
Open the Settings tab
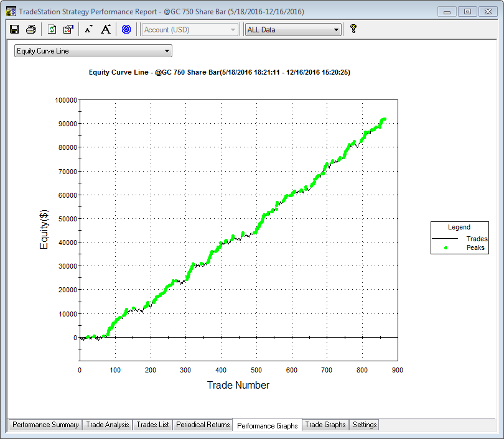[x=365, y=425]
